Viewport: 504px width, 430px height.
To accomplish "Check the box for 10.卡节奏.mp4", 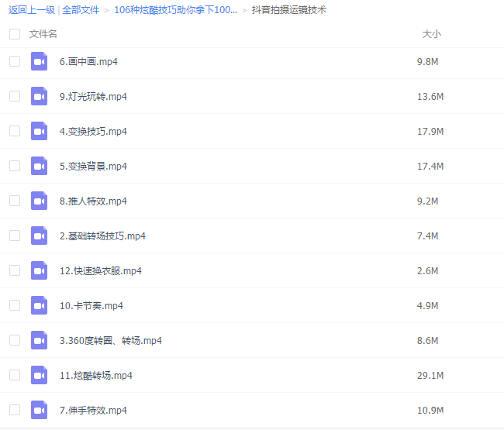I will point(15,305).
